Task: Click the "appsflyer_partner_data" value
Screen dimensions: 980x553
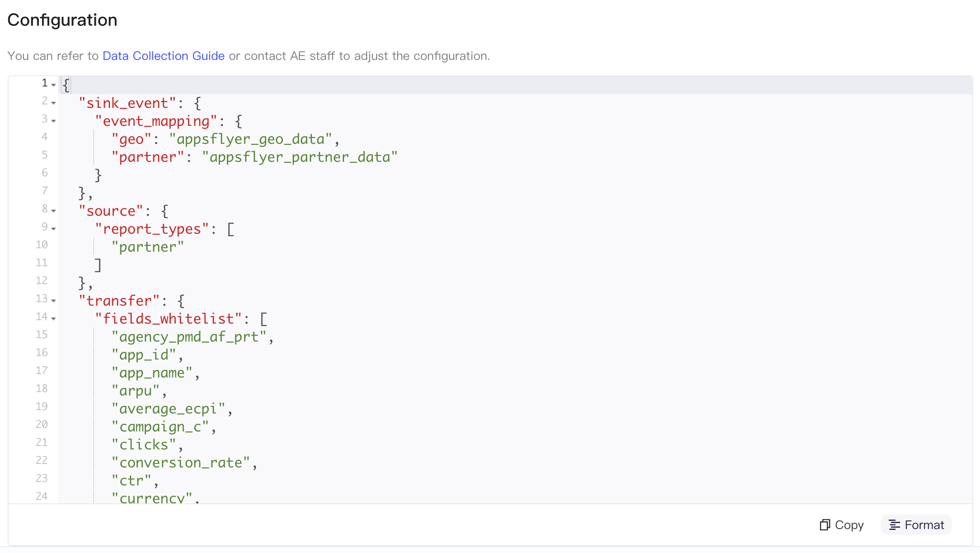Action: coord(300,157)
